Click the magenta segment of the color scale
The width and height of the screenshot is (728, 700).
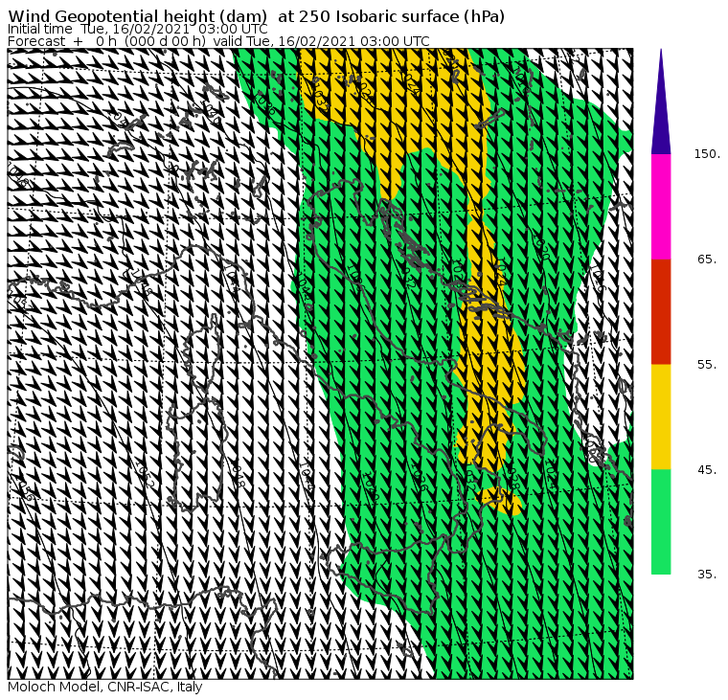(661, 207)
